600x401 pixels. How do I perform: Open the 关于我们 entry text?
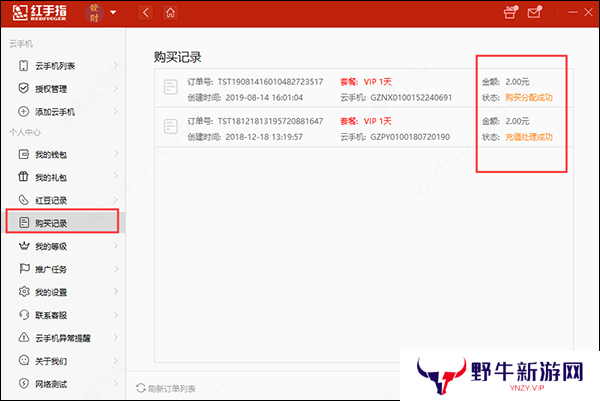(51, 361)
